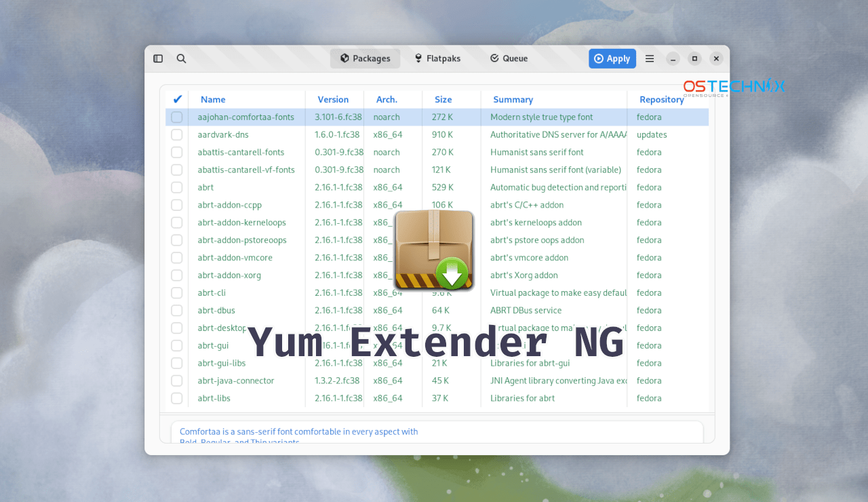Open the Queue view

tap(515, 58)
